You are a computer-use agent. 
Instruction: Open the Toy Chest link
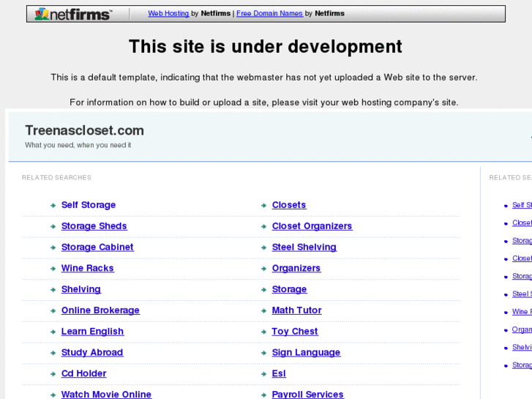tap(295, 331)
